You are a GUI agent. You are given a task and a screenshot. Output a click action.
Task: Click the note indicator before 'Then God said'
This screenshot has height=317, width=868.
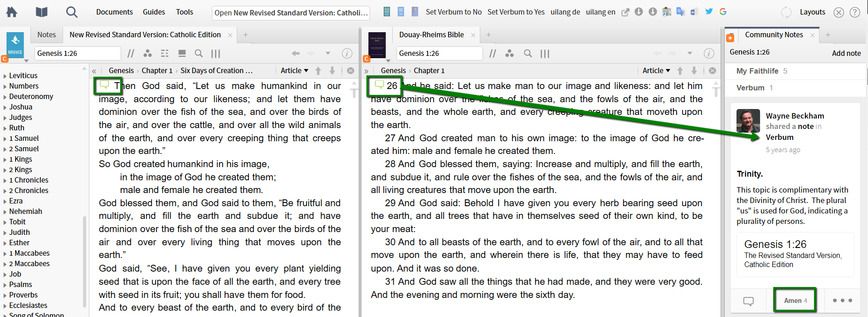click(x=105, y=85)
